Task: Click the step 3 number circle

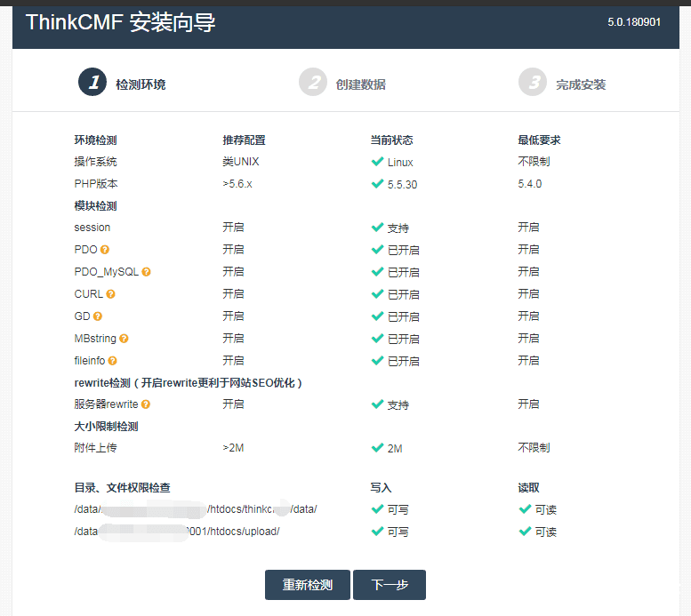Action: (533, 82)
